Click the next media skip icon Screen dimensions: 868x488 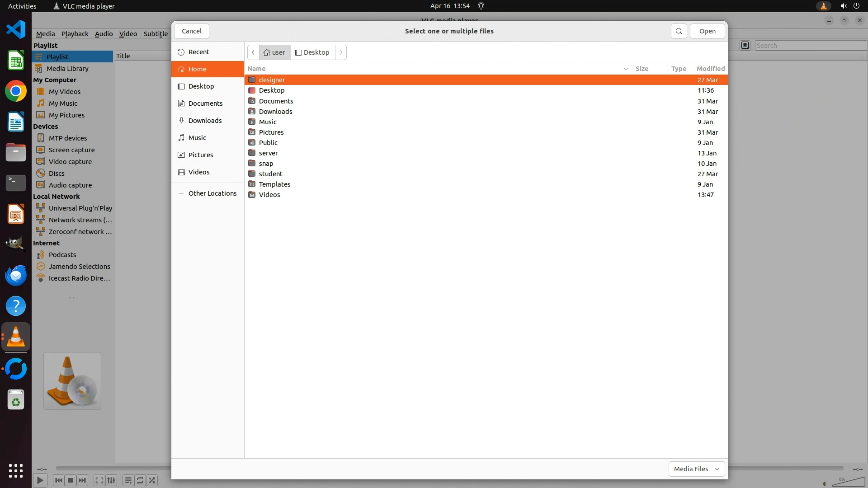coord(82,480)
